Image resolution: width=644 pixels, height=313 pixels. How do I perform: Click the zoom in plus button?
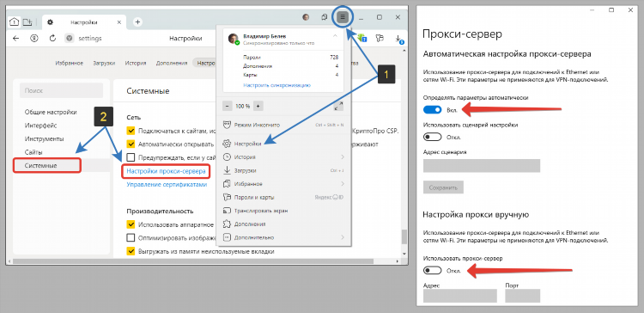point(258,106)
